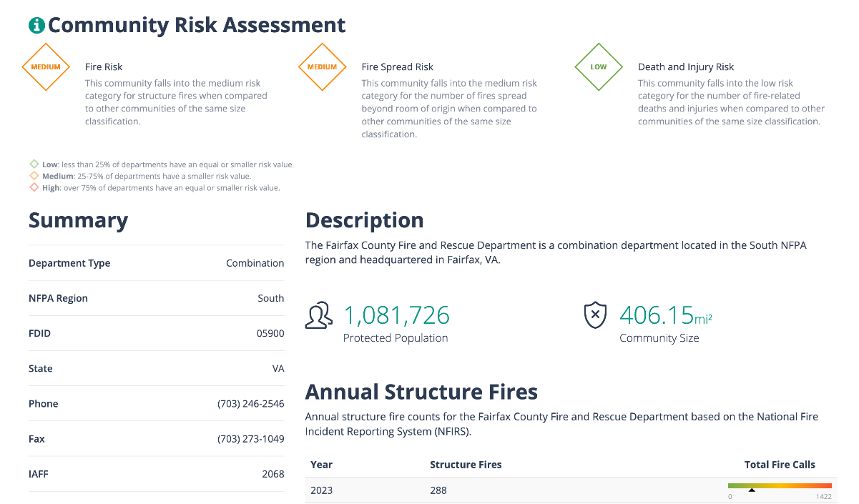Select the MEDIUM Fire Spread Risk diamond badge
The image size is (859, 504).
pos(322,66)
